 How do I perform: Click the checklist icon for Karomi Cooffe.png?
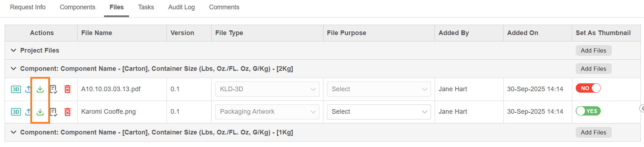coord(53,112)
